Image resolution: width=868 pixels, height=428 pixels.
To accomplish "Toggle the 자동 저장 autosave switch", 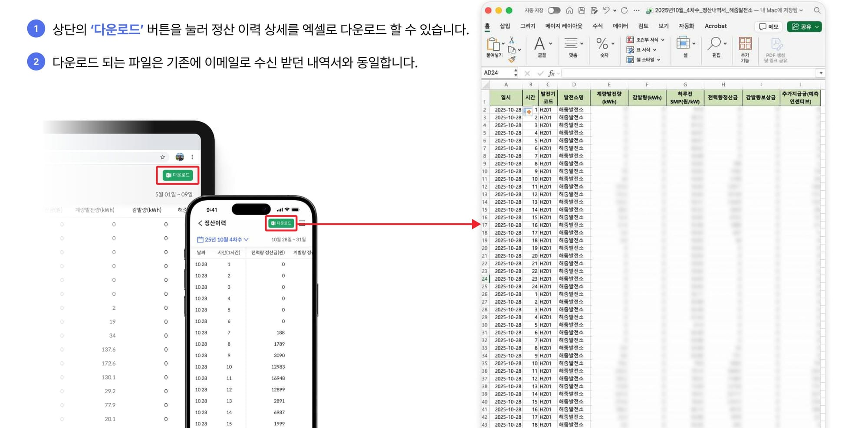I will (554, 10).
